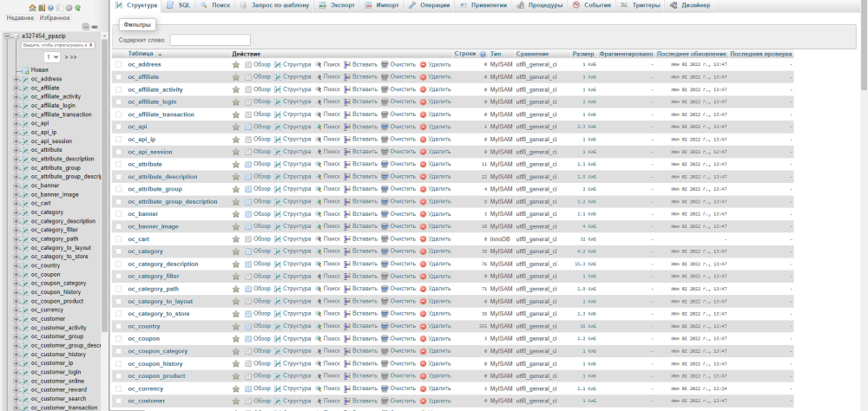Collapse the a327454_ppazip database node
Viewport: 868px width, 411px height.
(7, 36)
